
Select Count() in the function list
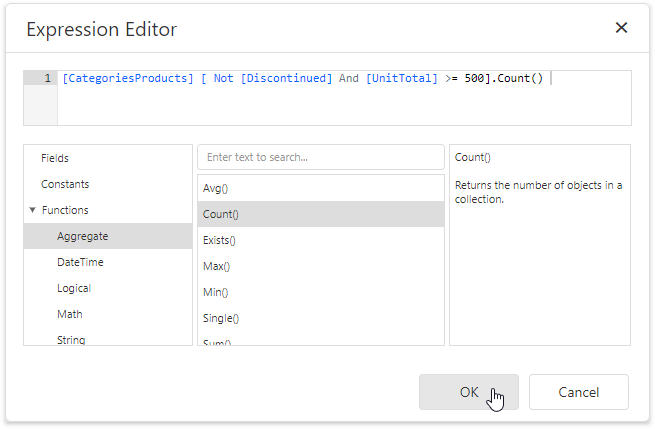[221, 214]
